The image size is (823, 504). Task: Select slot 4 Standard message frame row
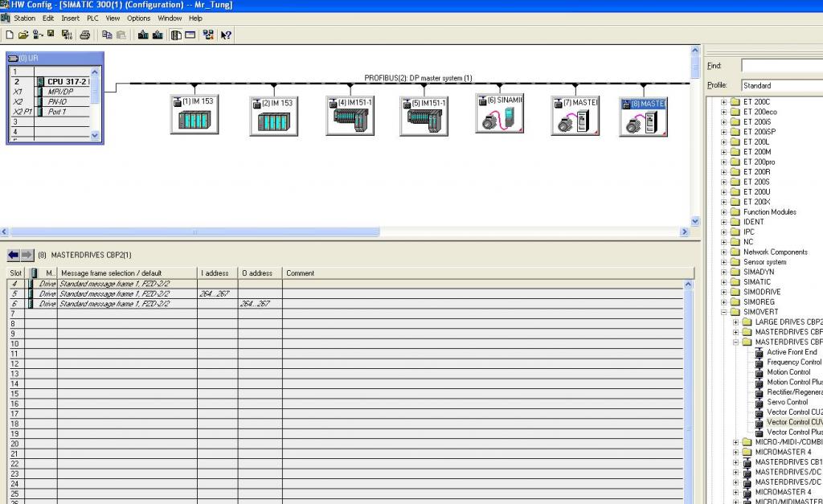(346, 284)
